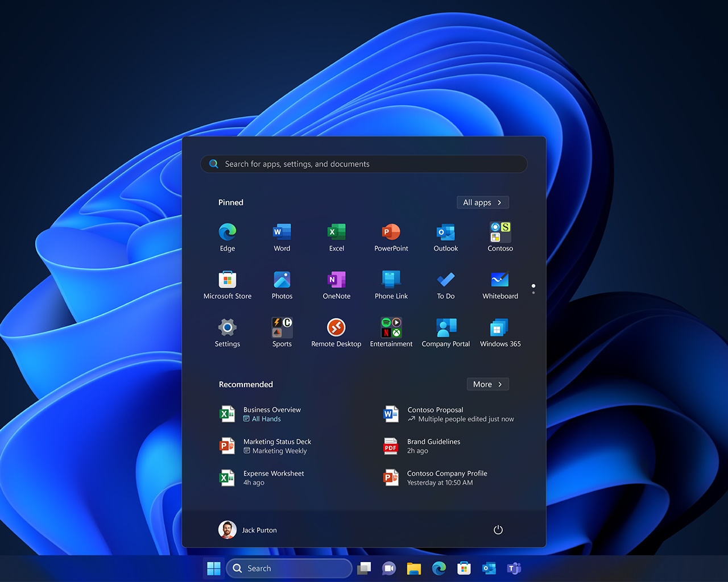
Task: Click the Start menu search field
Action: pos(364,164)
